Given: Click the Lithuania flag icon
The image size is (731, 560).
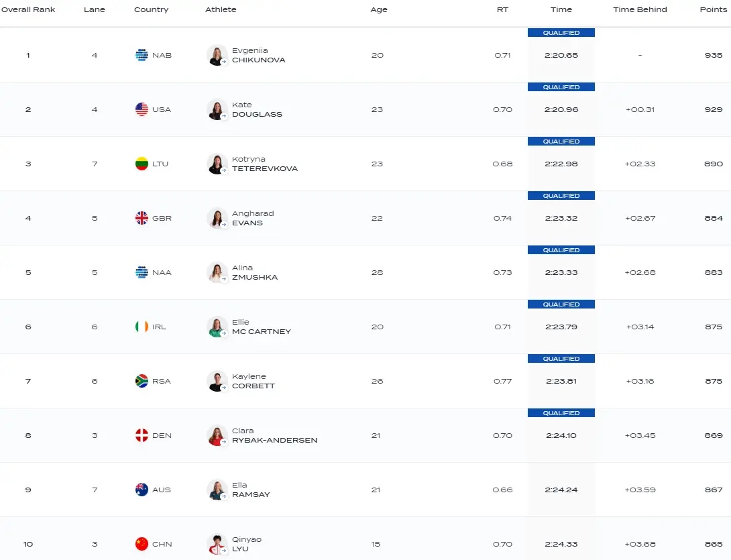Looking at the screenshot, I should [142, 164].
